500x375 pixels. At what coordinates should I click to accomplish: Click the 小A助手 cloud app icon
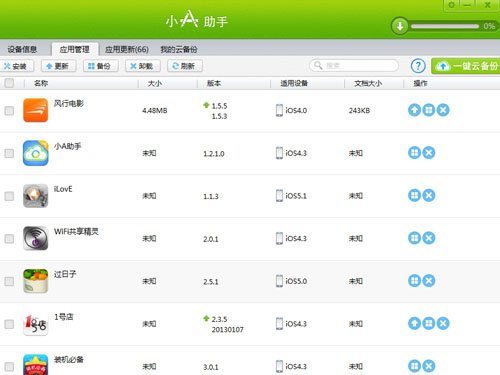click(x=36, y=153)
